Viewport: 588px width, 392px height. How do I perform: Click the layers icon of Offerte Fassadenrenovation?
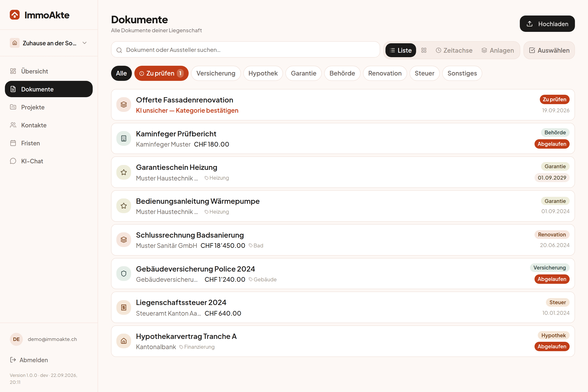point(124,105)
